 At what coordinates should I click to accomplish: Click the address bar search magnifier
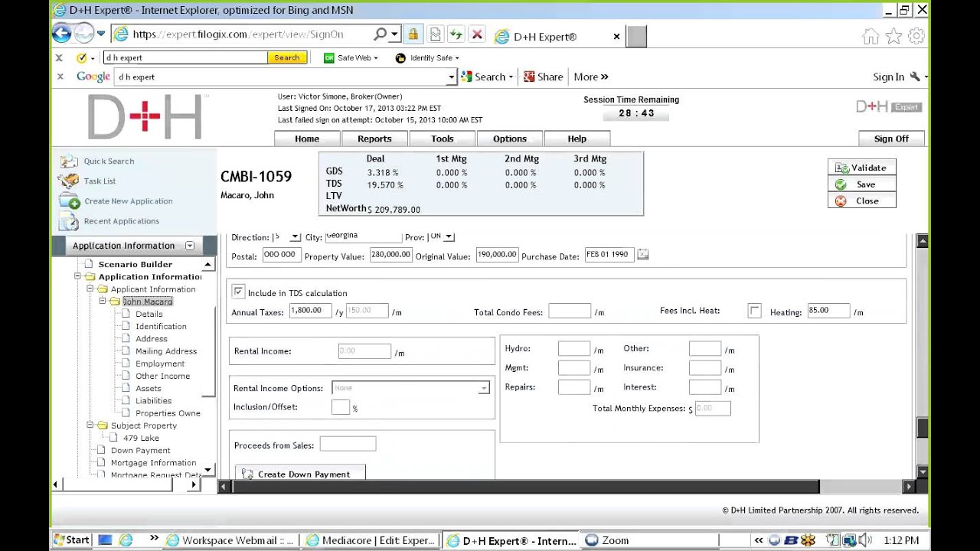pos(380,34)
